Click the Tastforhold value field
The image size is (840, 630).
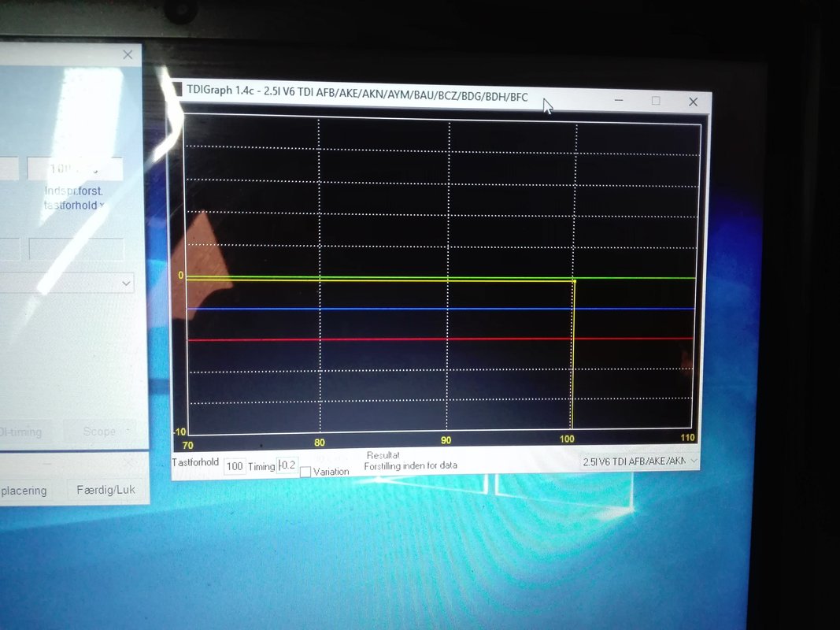(235, 466)
